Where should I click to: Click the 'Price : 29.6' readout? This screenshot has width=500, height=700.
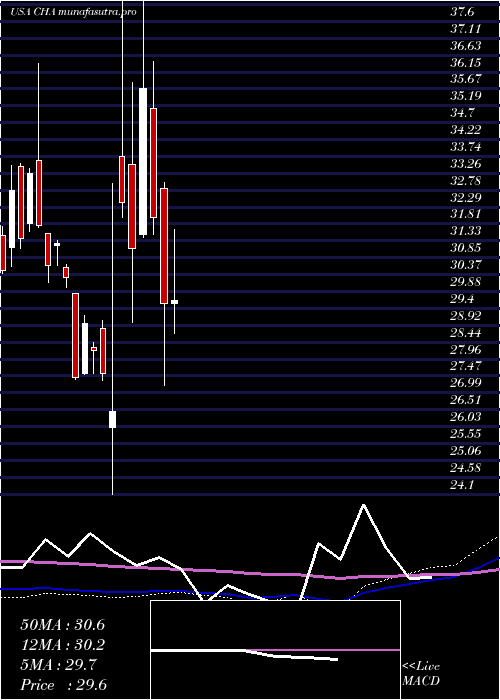[64, 685]
